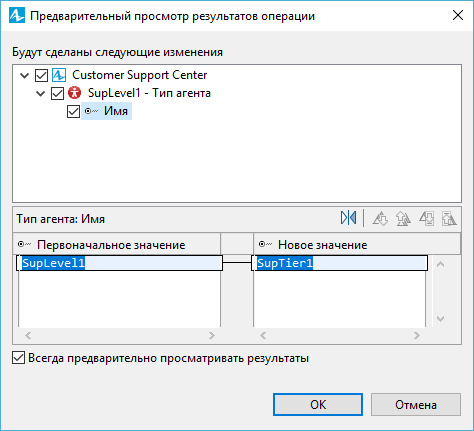474x431 pixels.
Task: Toggle the SupLevel1 - Тип агента checkbox
Action: pos(57,93)
